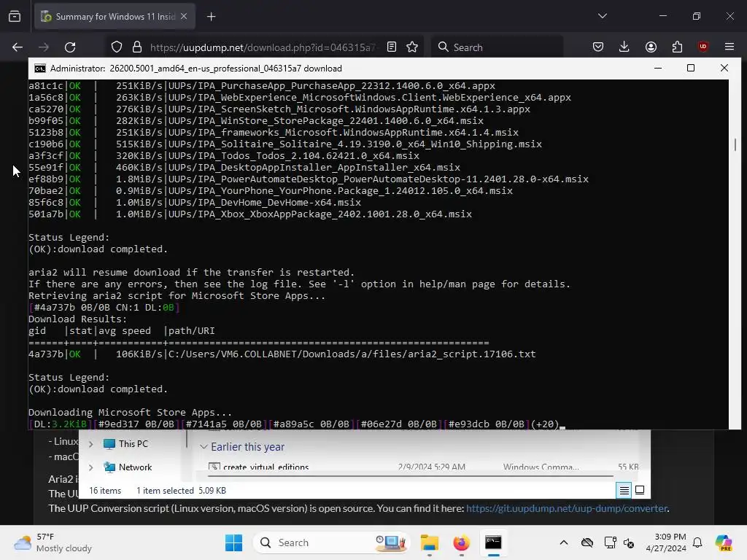Screen dimensions: 747x560
Task: Reload the current page
Action: pyautogui.click(x=70, y=47)
